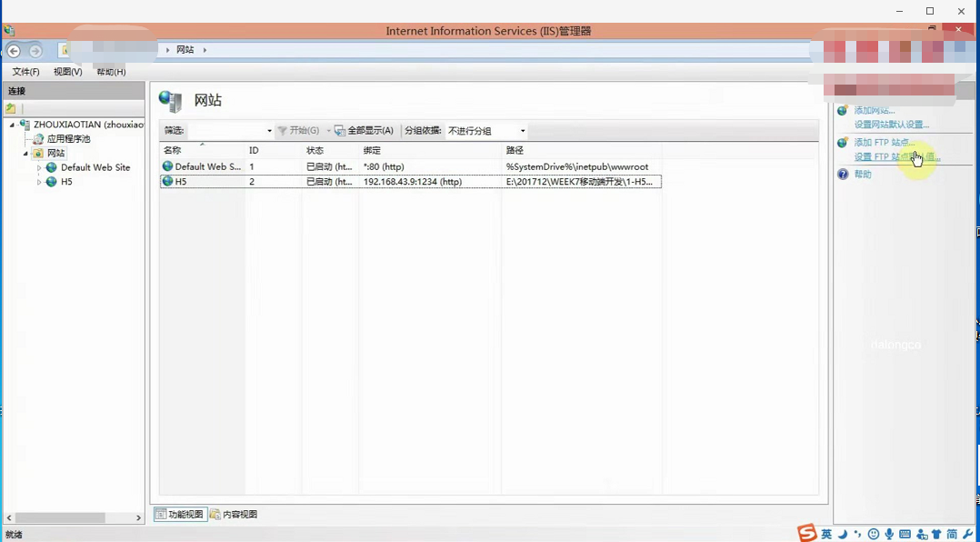Select the server icon beside ZHOUXIAOTIAN

pos(25,125)
